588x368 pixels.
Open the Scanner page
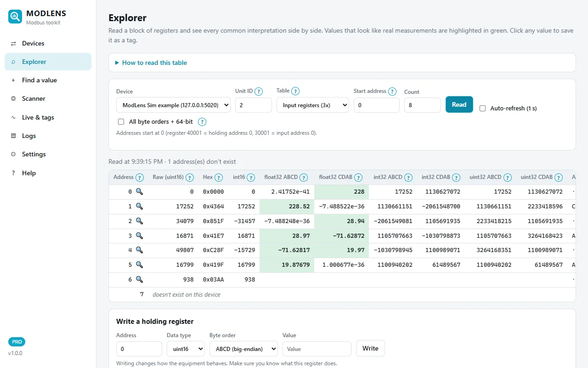[x=48, y=98]
